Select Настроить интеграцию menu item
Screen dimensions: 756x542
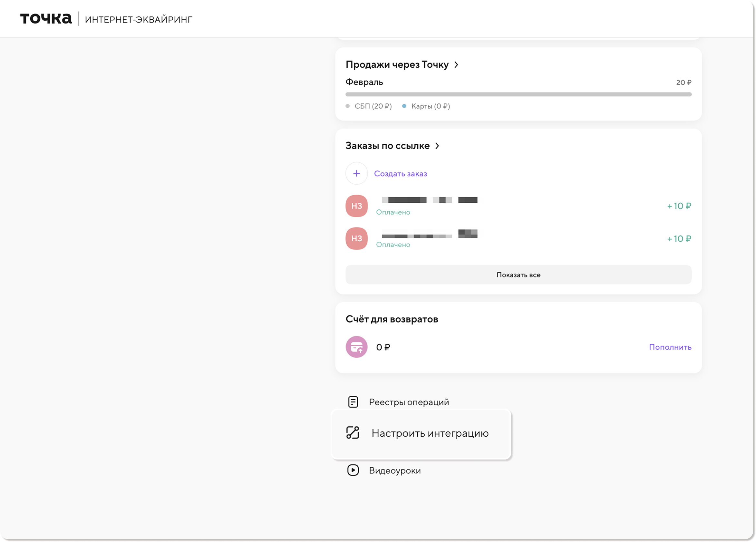click(430, 433)
